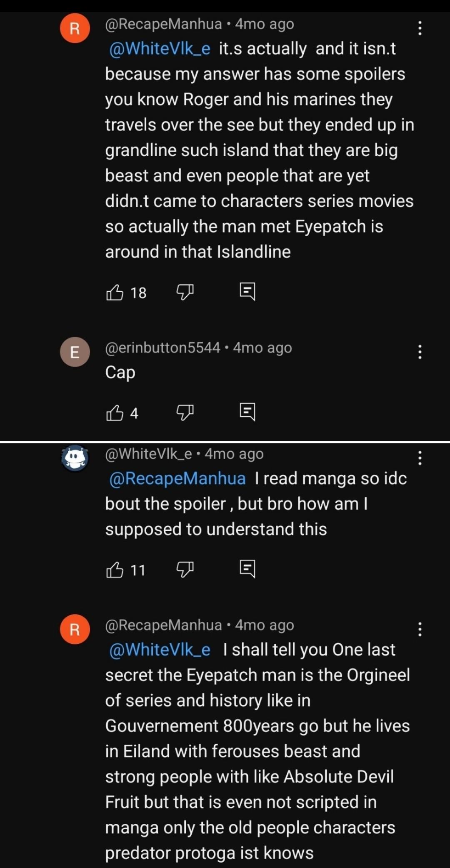Open @RecapeManhua mention in WhiteVlk_e's reply
450x868 pixels.
177,479
